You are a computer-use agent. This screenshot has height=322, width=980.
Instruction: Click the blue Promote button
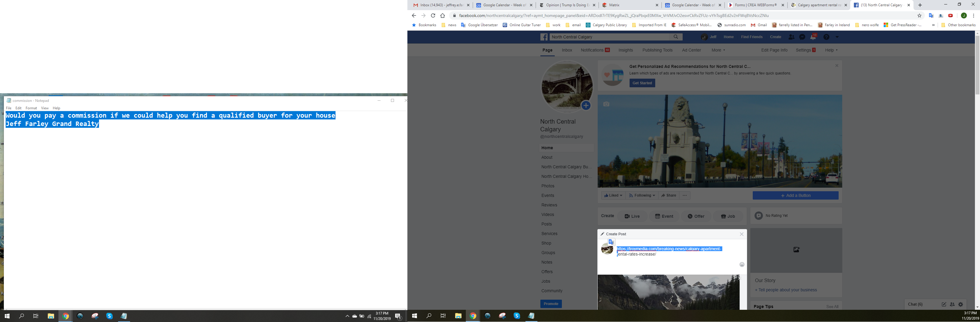[x=551, y=304]
